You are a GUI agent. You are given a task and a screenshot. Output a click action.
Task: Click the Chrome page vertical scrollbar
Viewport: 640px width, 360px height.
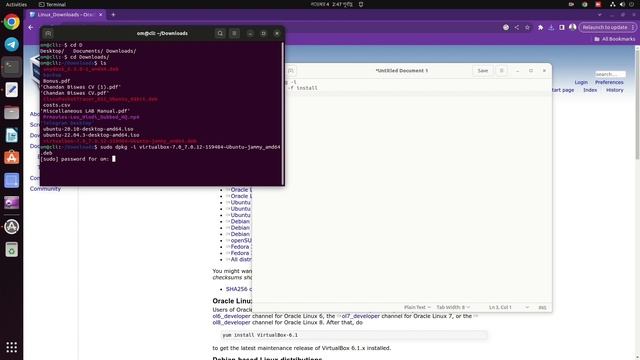(x=637, y=103)
